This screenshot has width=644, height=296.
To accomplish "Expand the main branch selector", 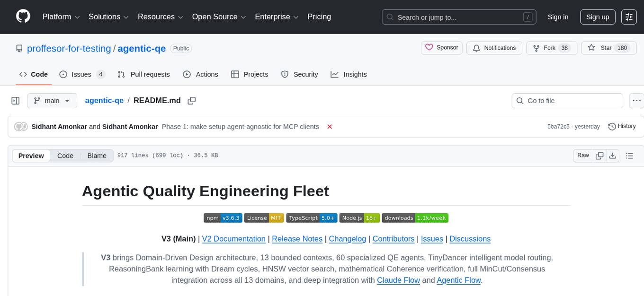I will pos(52,100).
